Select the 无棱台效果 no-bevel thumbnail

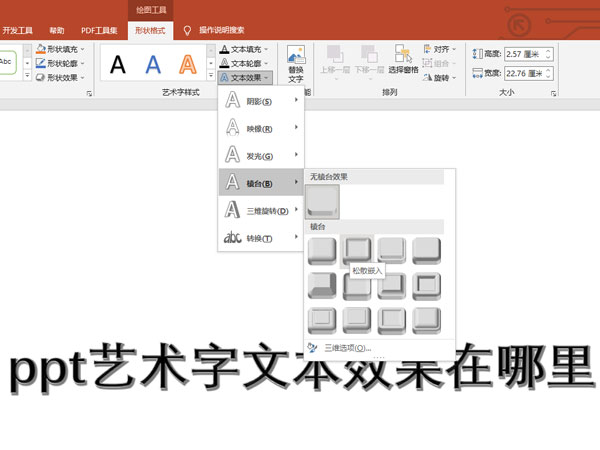[323, 202]
